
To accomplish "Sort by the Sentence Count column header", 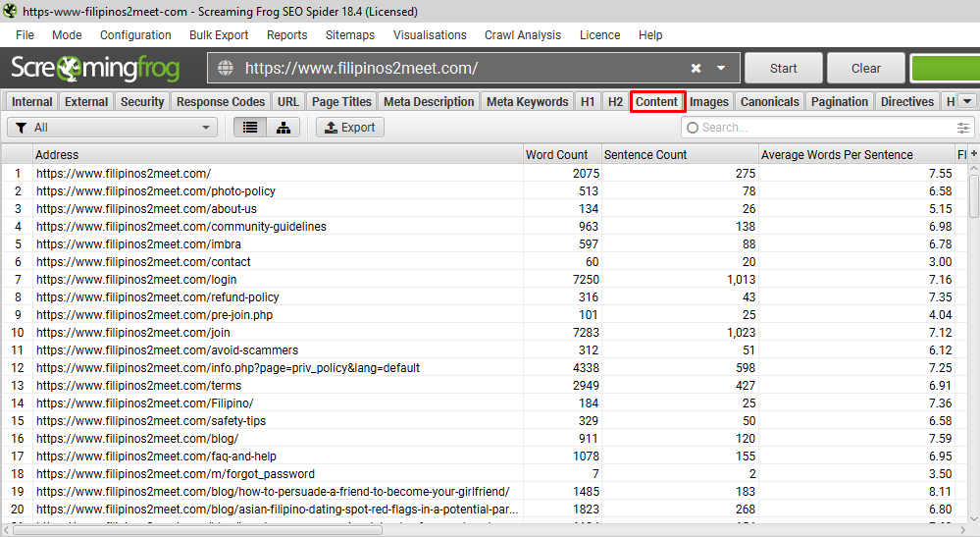I will point(680,154).
